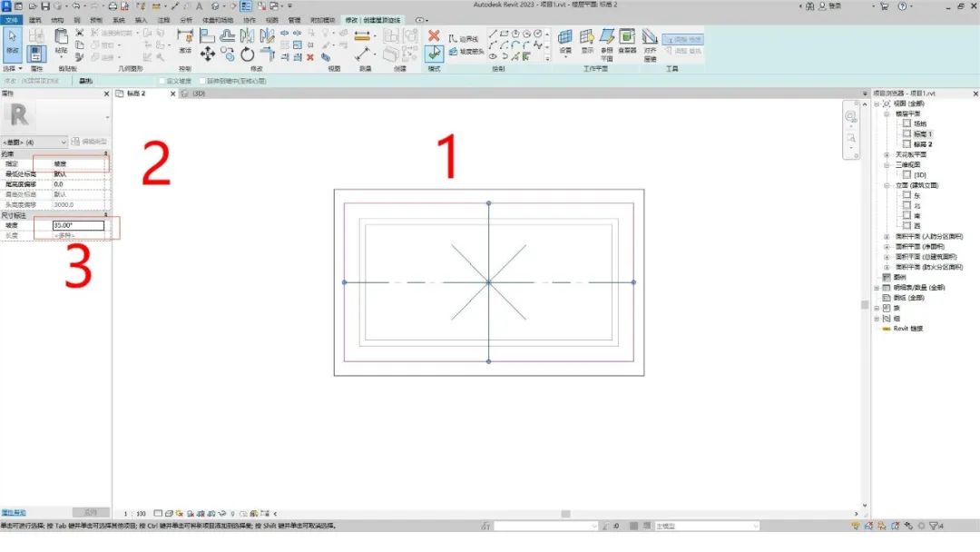Open the property type selector dropdown
The width and height of the screenshot is (980, 552).
click(x=63, y=142)
